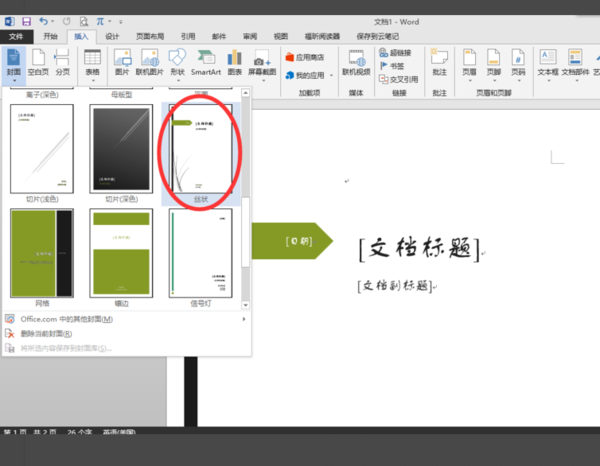Insert a SmartArt graphic
600x466 pixels.
[206, 63]
